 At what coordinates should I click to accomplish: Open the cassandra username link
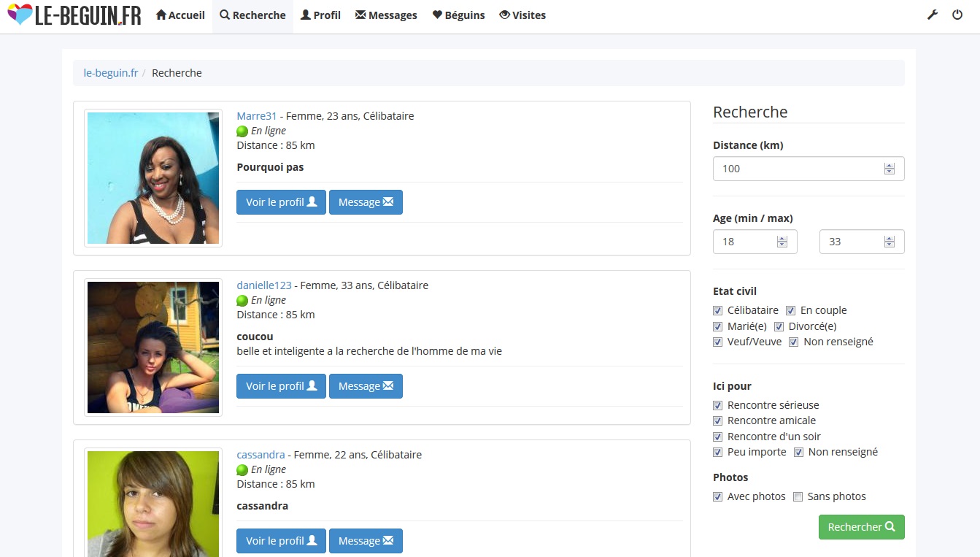[x=261, y=455]
